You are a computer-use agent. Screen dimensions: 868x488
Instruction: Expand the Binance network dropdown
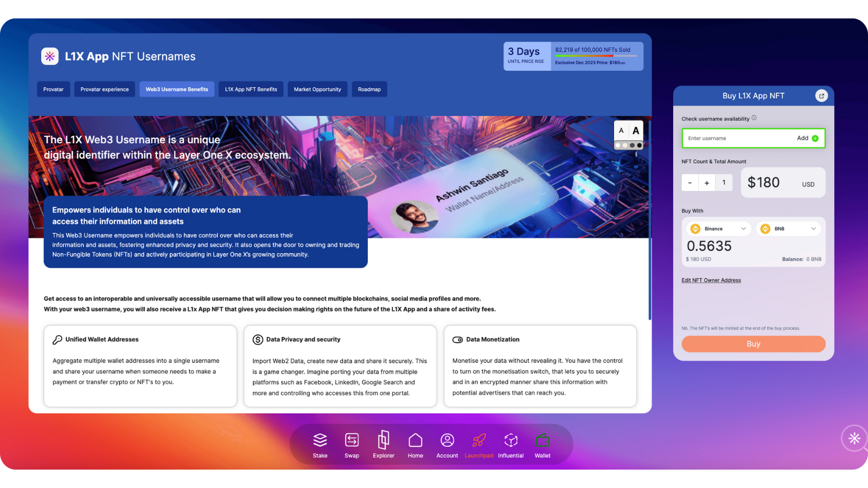[743, 229]
